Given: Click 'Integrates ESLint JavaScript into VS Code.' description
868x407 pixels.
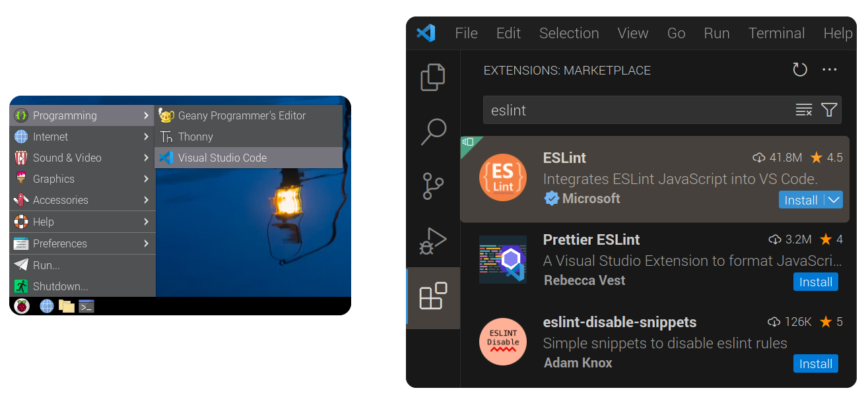Looking at the screenshot, I should [681, 179].
